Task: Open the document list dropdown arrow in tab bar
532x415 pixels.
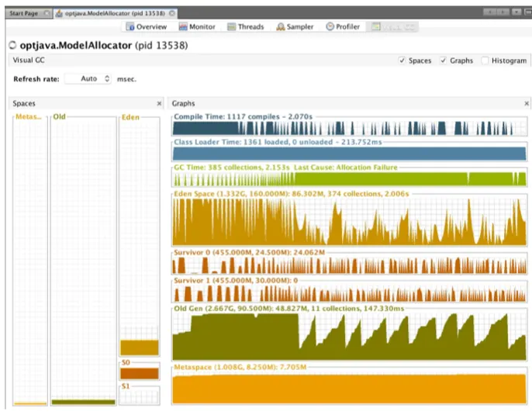Action: point(516,12)
